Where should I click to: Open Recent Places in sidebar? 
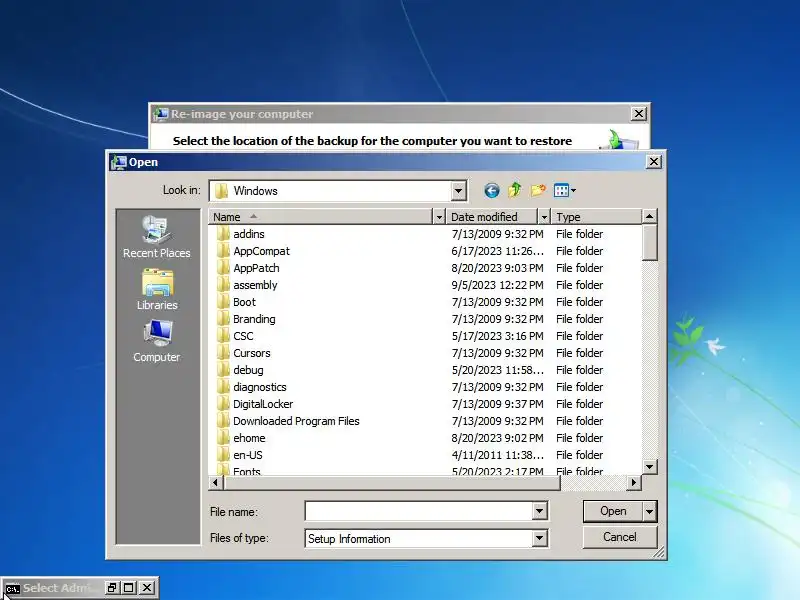click(157, 236)
